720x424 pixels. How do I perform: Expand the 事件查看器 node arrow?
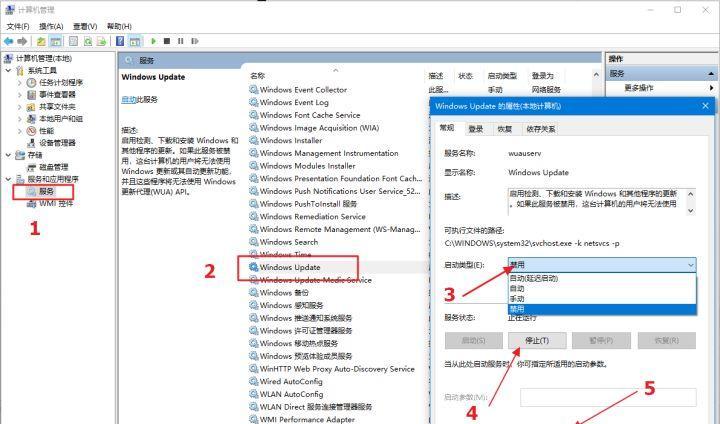coord(20,95)
